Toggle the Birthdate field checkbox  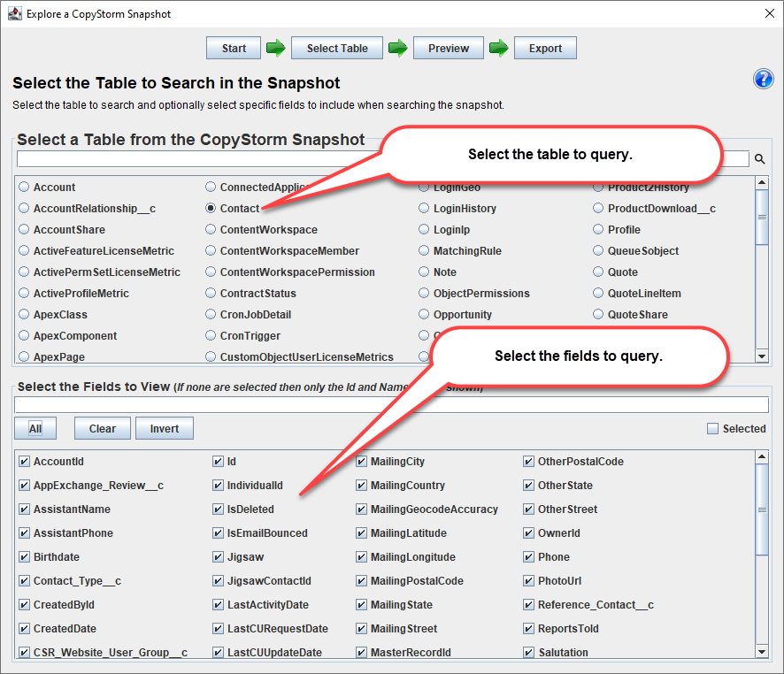coord(24,556)
